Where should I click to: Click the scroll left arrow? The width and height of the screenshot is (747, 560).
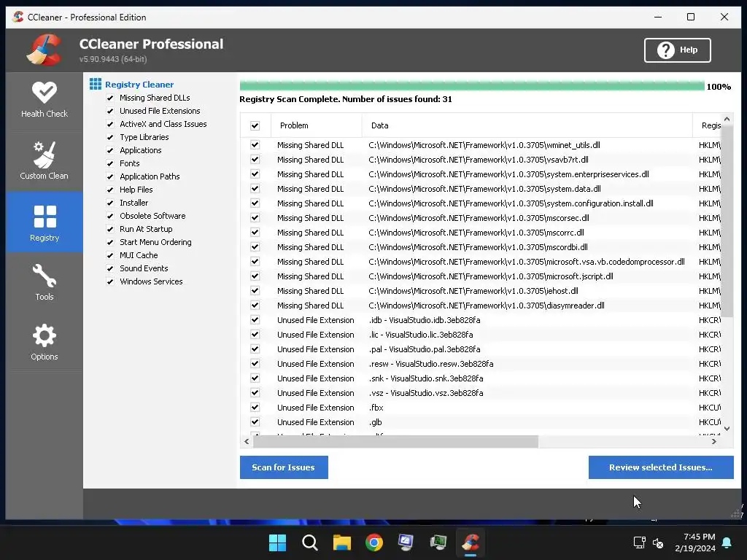click(x=247, y=441)
